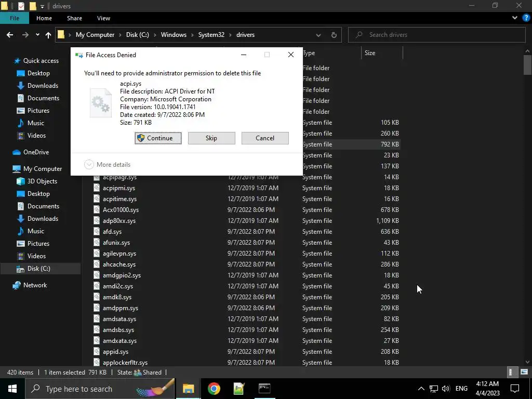Open Downloads under Quick access
This screenshot has width=532, height=399.
(43, 86)
